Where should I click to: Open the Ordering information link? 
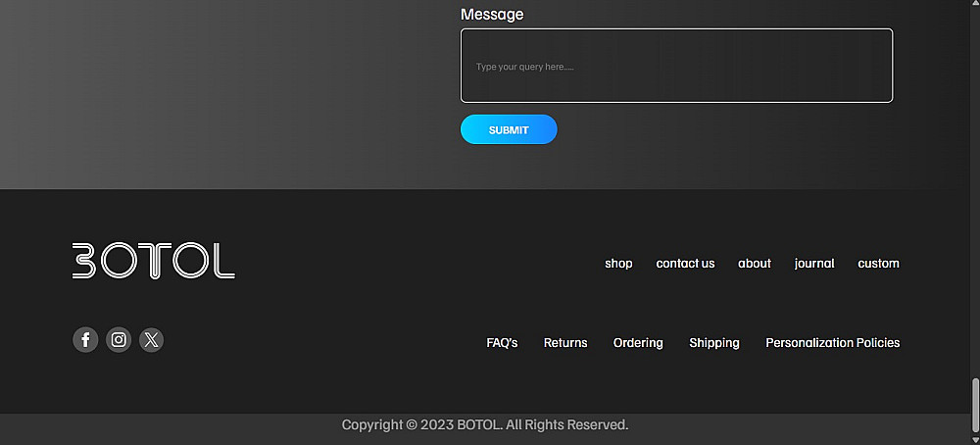tap(638, 342)
